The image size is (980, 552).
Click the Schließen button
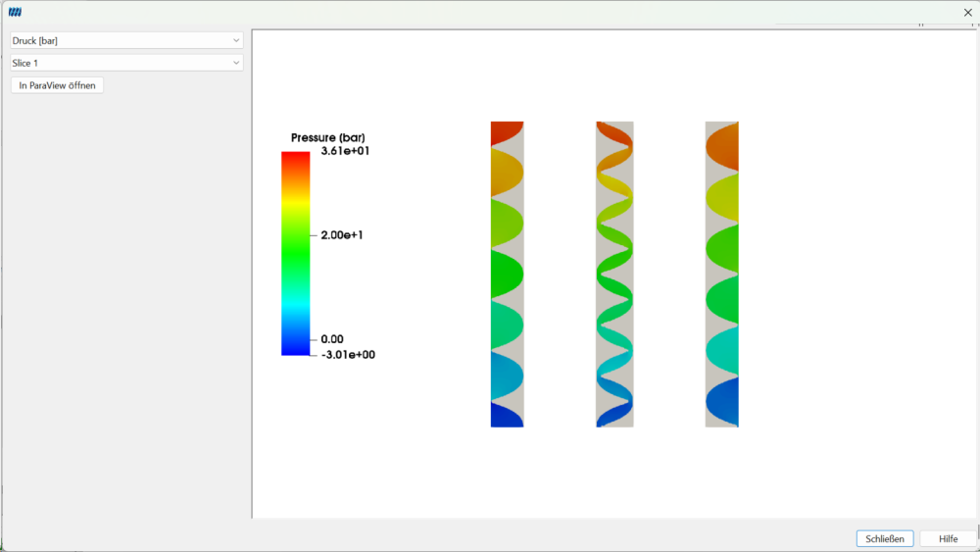coord(884,539)
